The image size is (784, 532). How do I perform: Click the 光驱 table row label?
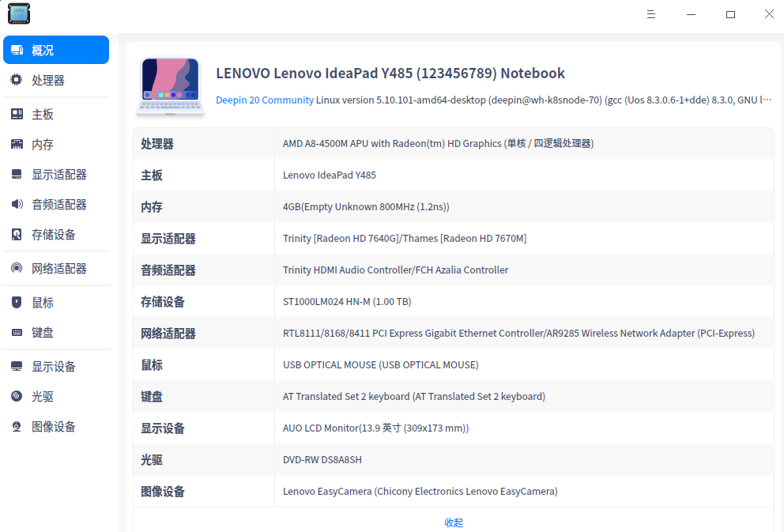coord(152,460)
